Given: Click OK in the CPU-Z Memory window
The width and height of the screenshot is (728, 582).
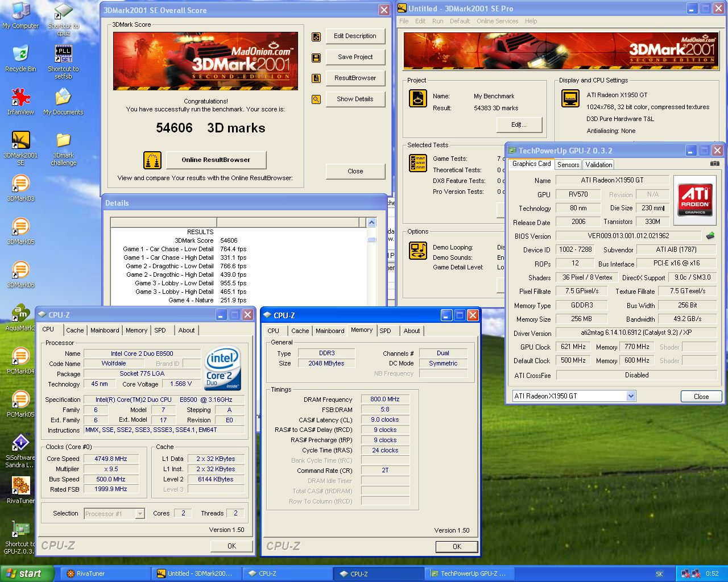Looking at the screenshot, I should 457,546.
